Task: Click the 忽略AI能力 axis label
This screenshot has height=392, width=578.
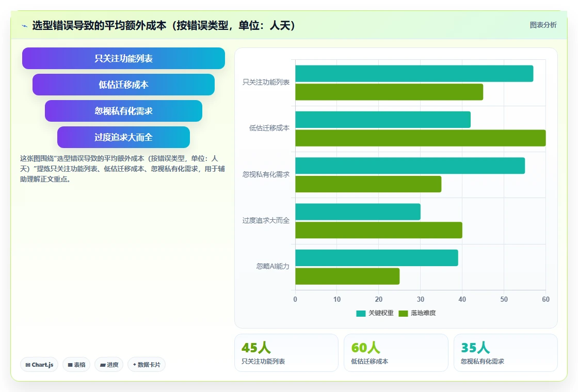Action: pos(273,266)
